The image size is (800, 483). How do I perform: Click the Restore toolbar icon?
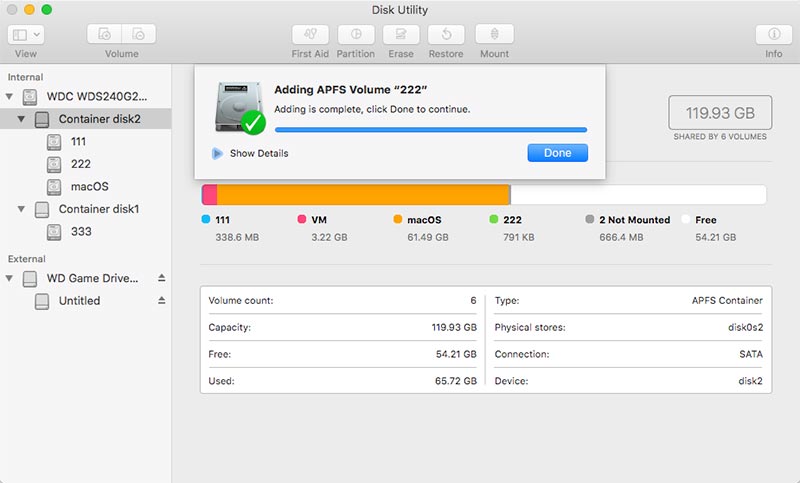(446, 34)
